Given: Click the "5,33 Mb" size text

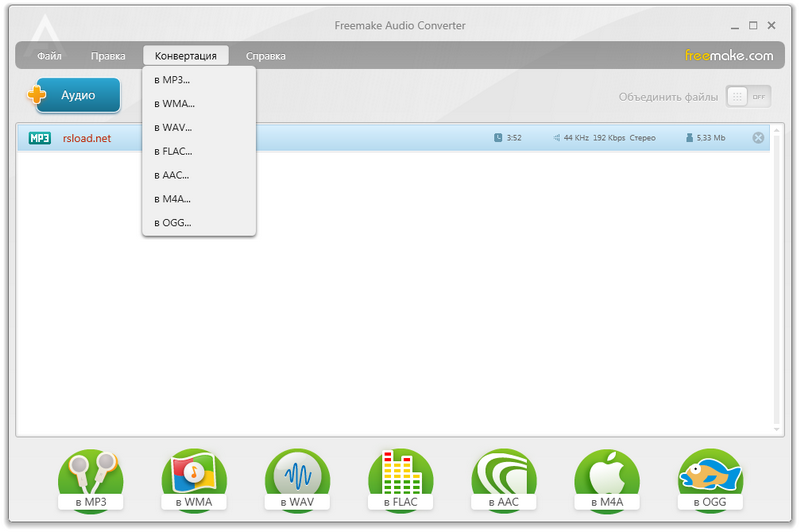Looking at the screenshot, I should click(x=711, y=138).
